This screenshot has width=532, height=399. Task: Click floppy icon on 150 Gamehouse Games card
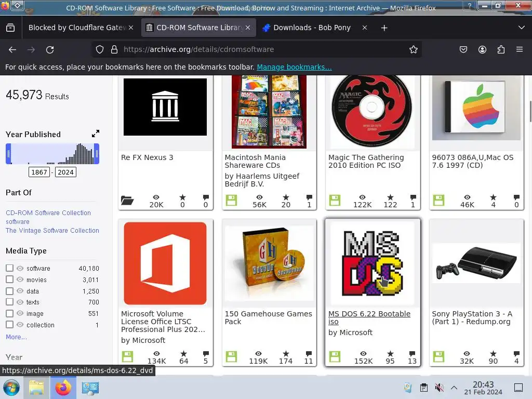click(x=231, y=356)
